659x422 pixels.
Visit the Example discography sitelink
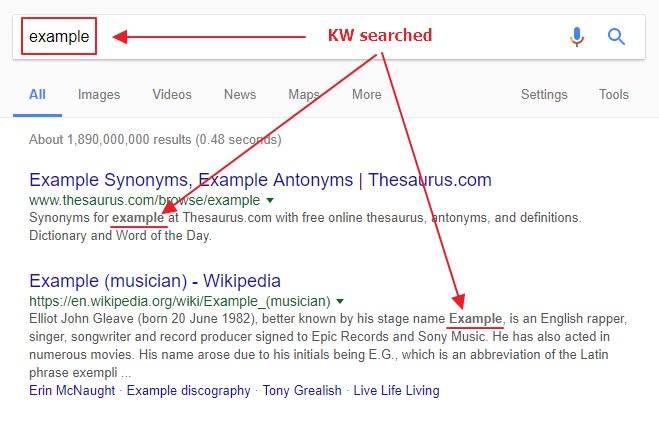coord(188,390)
